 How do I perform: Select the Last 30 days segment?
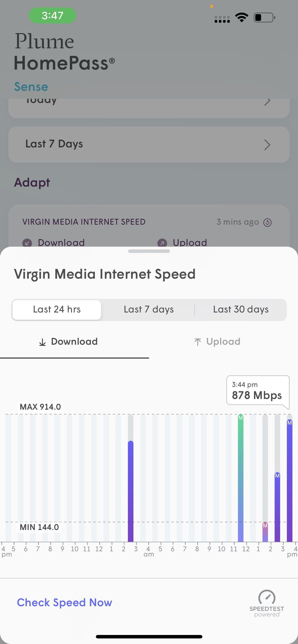click(x=241, y=310)
